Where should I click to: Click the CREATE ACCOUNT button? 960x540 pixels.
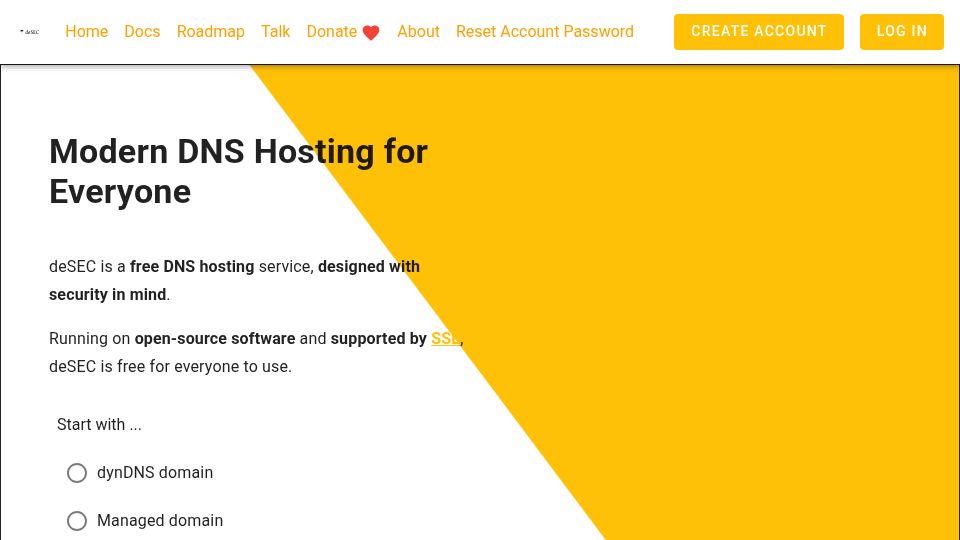coord(759,32)
